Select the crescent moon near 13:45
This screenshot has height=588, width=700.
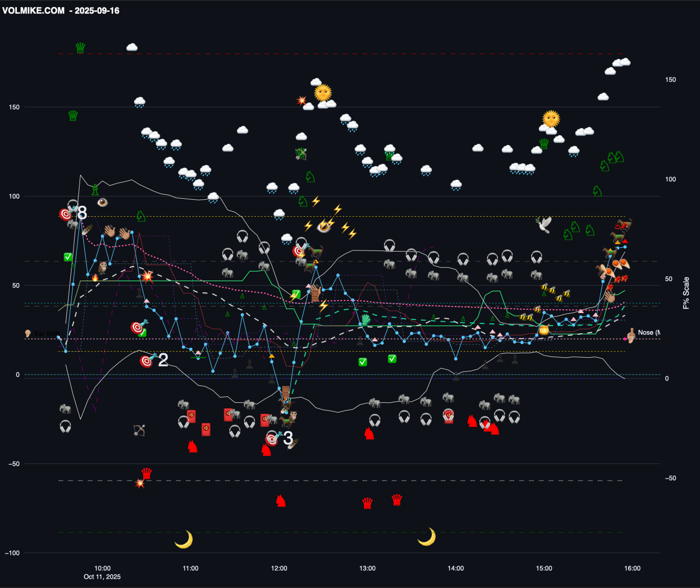pyautogui.click(x=427, y=537)
